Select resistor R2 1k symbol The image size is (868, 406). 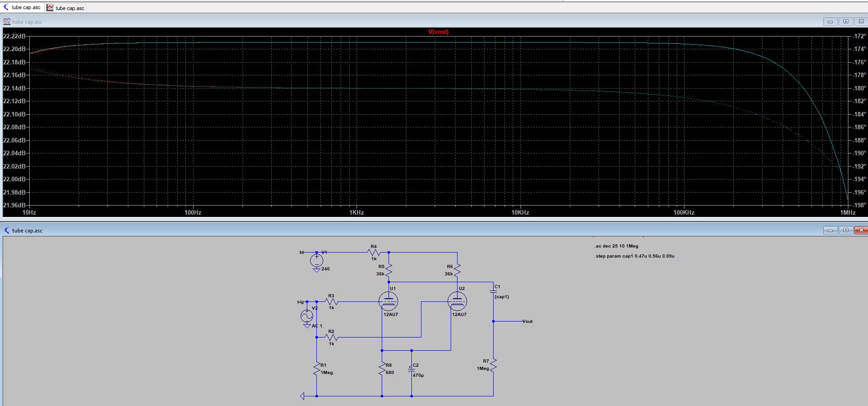pyautogui.click(x=331, y=337)
